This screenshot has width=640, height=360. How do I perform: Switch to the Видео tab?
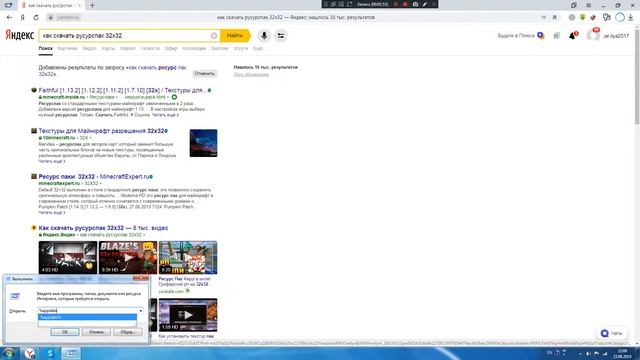(x=89, y=48)
